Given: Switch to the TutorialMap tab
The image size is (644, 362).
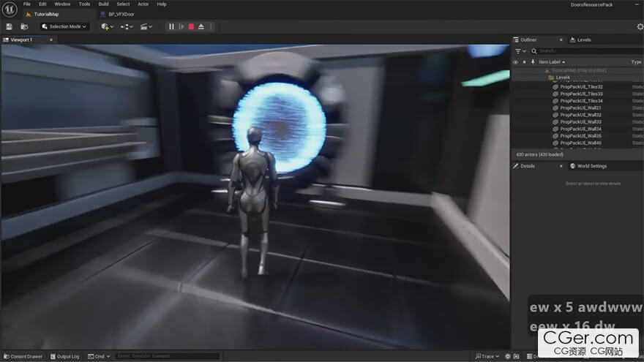Looking at the screenshot, I should tap(46, 15).
